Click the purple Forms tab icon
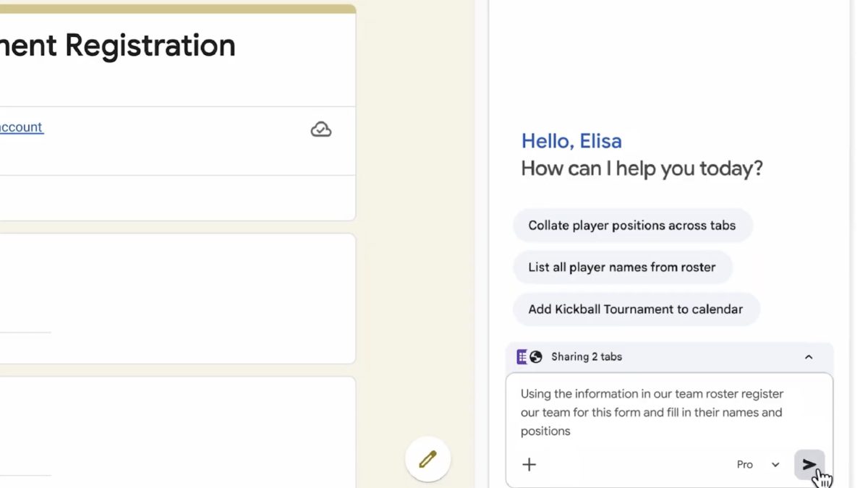This screenshot has height=488, width=868. [x=522, y=356]
